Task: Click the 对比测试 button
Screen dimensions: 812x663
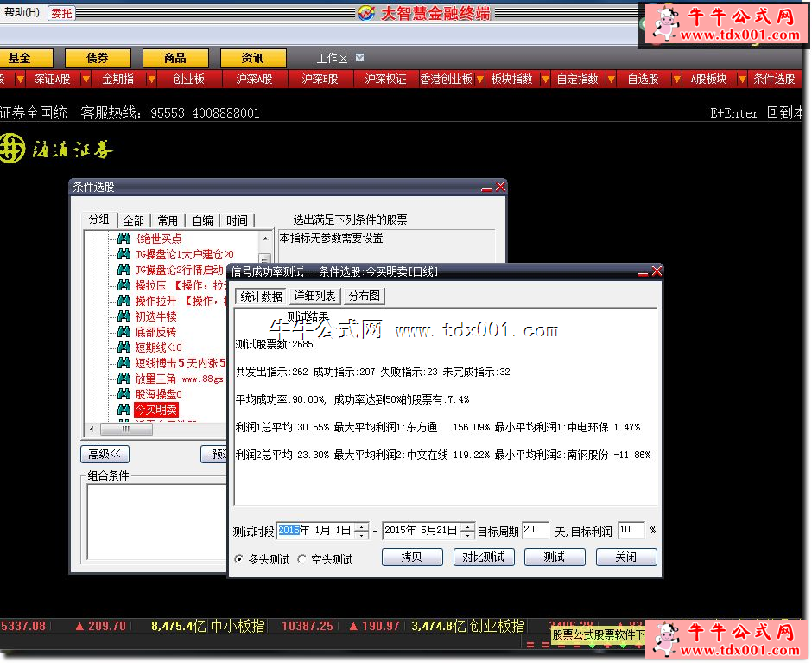Action: coord(483,558)
